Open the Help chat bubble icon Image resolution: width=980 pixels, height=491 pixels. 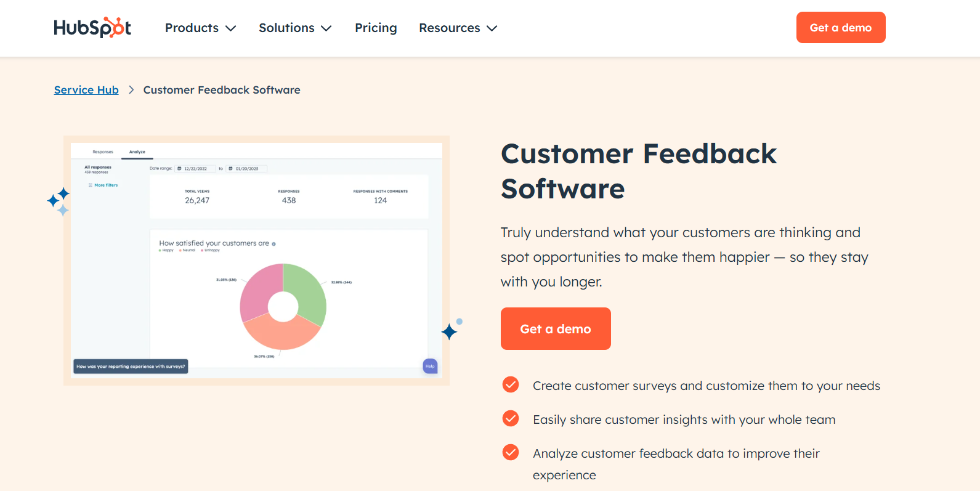click(x=430, y=366)
